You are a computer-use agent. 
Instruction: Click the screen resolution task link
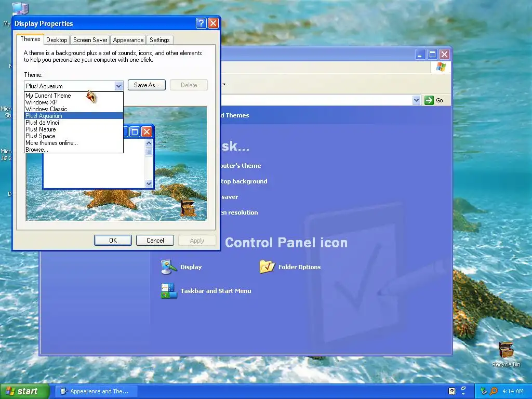[x=239, y=212]
